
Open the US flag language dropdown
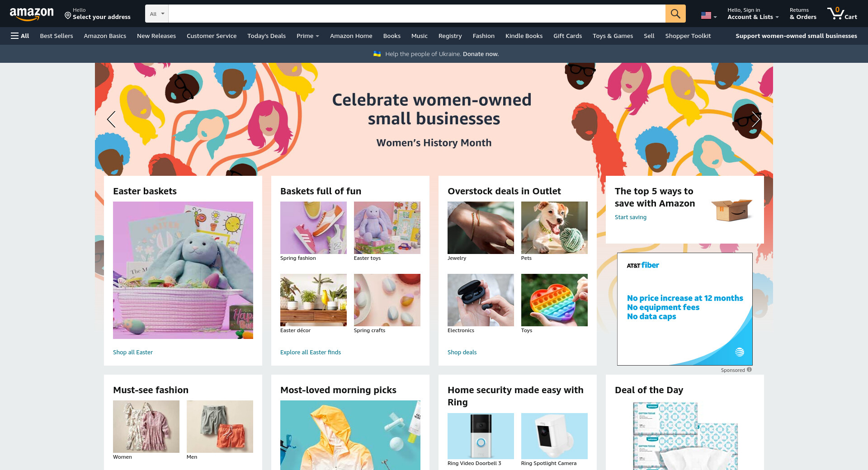point(709,15)
